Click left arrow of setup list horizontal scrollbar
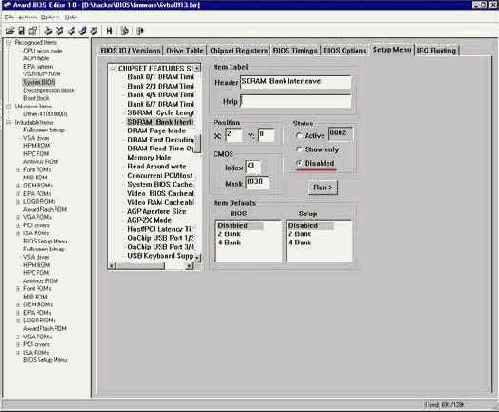 click(112, 266)
